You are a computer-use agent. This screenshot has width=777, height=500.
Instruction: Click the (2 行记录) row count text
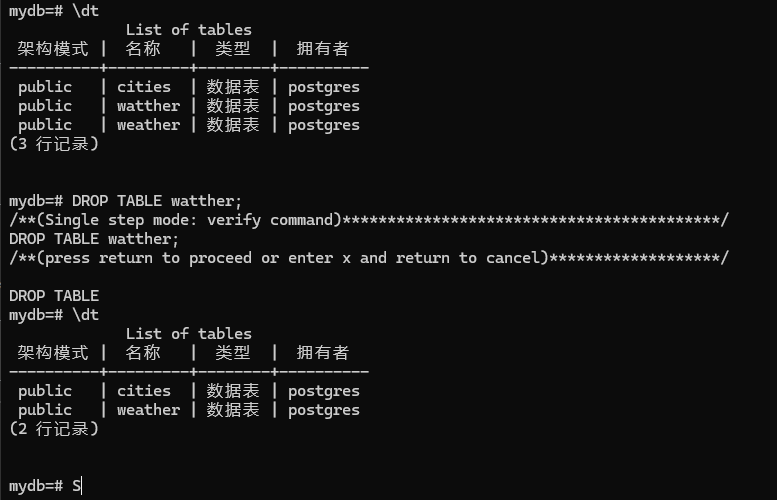[54, 429]
